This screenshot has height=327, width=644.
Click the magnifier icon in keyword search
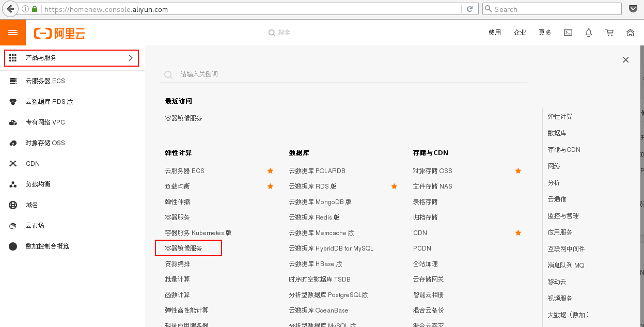pyautogui.click(x=168, y=75)
